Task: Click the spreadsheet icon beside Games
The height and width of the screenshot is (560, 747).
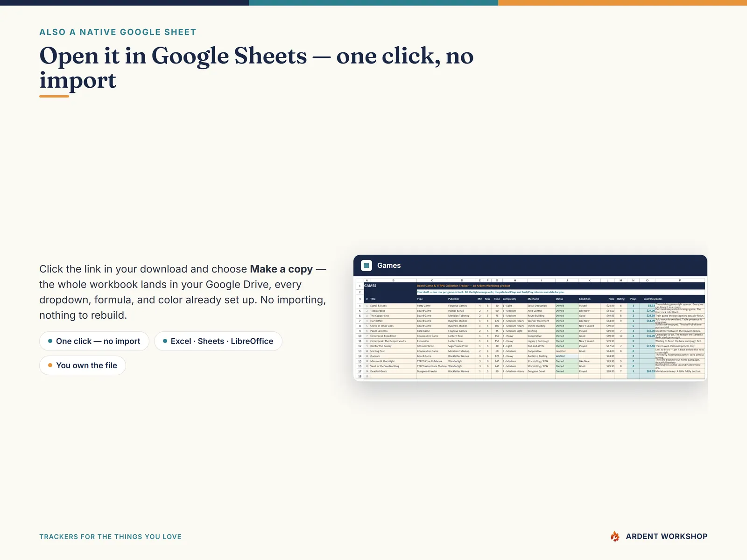Action: tap(366, 266)
